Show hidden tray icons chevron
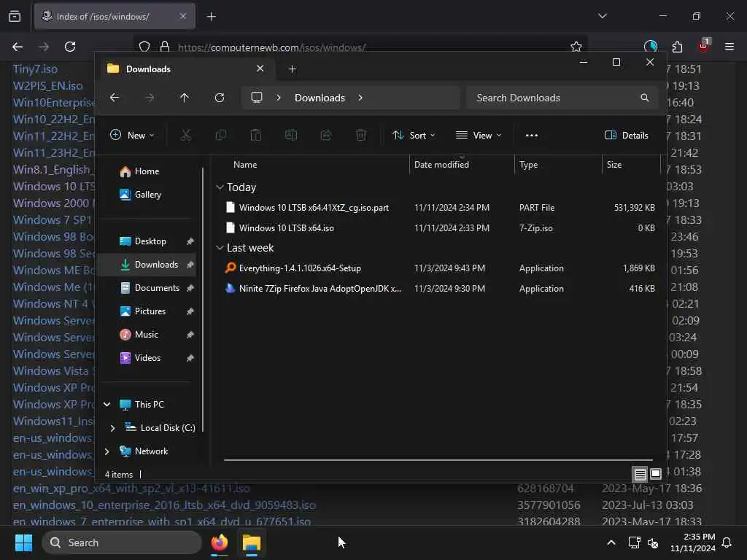The width and height of the screenshot is (747, 560). pyautogui.click(x=611, y=542)
